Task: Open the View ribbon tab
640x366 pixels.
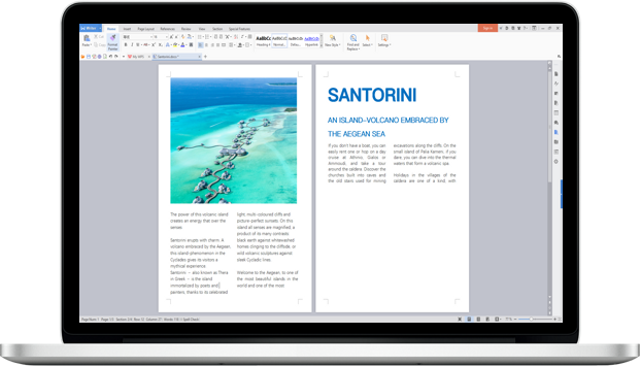Action: 202,29
